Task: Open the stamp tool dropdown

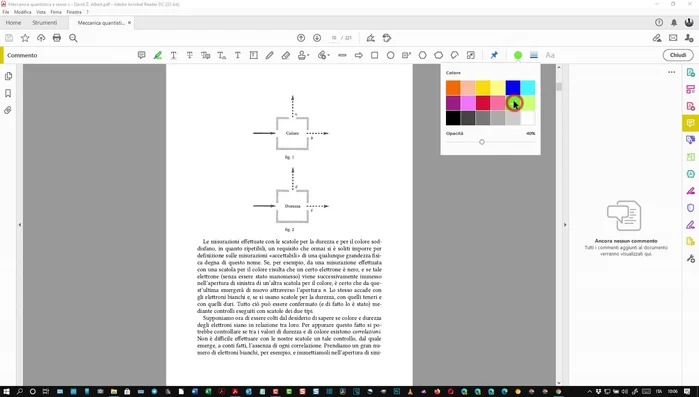Action: coord(303,55)
